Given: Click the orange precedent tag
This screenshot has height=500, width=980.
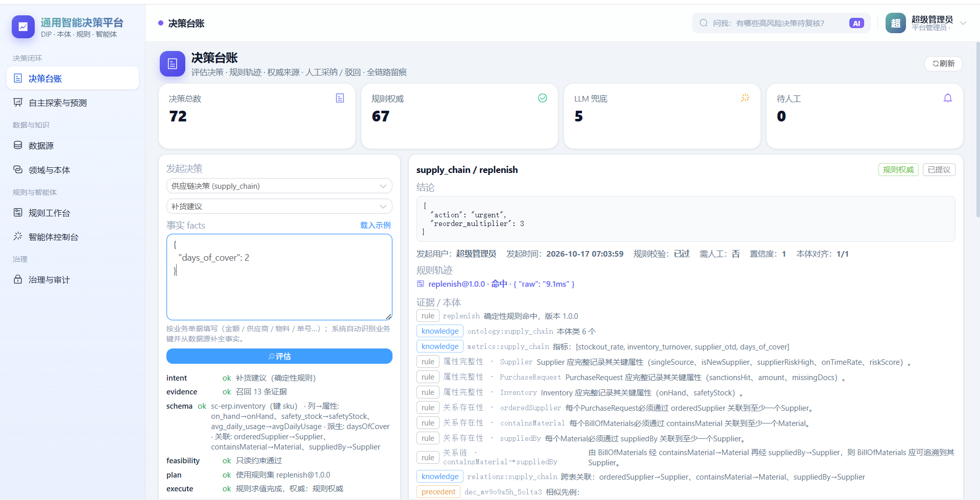Looking at the screenshot, I should click(x=438, y=492).
